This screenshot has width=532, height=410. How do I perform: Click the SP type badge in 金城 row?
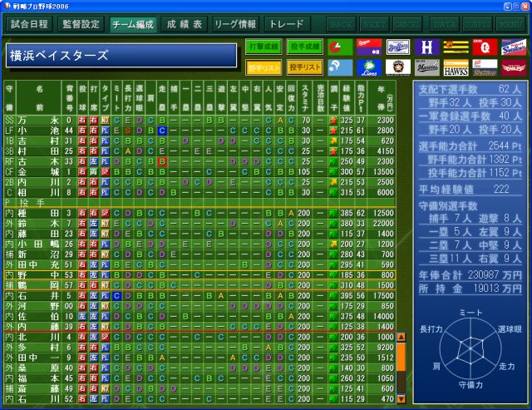click(105, 172)
